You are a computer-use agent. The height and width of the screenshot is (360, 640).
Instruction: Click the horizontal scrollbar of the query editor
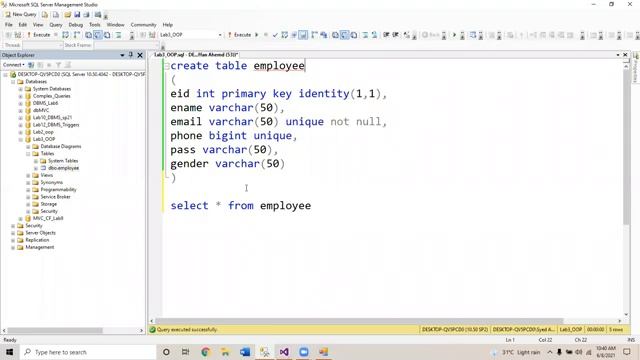point(359,321)
